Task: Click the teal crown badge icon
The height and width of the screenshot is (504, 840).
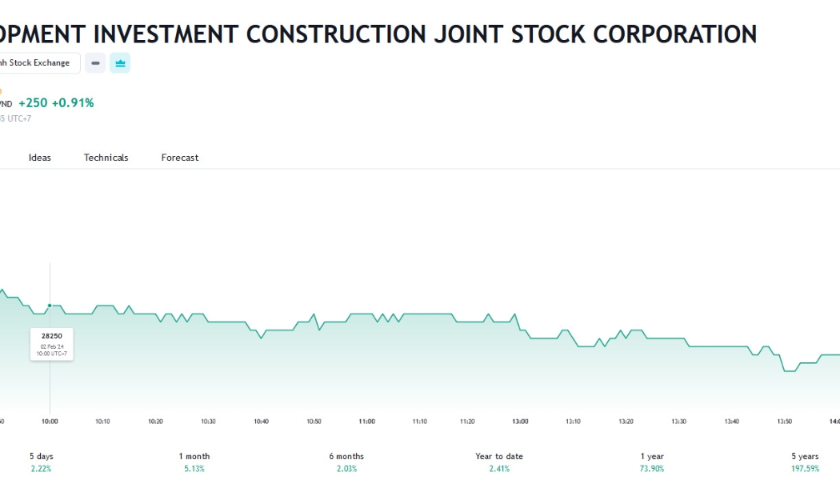Action: coord(120,63)
